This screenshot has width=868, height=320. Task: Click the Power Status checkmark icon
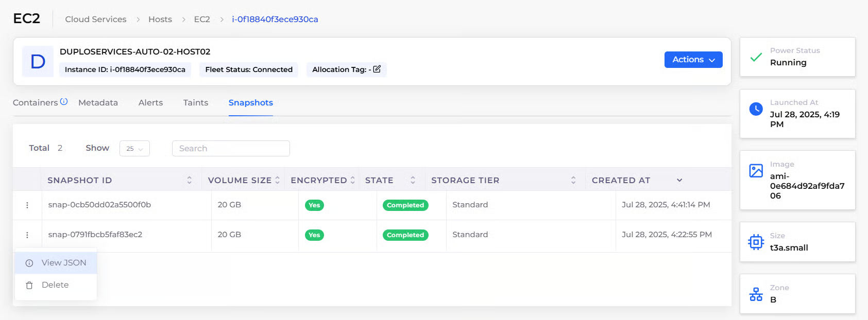tap(756, 57)
